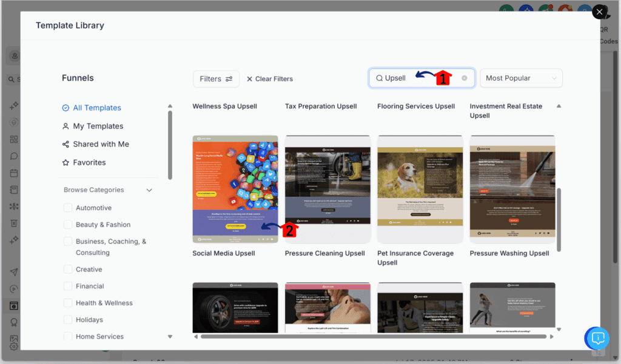Open the settings gear icon in left sidebar
621x364 pixels.
tap(14, 346)
